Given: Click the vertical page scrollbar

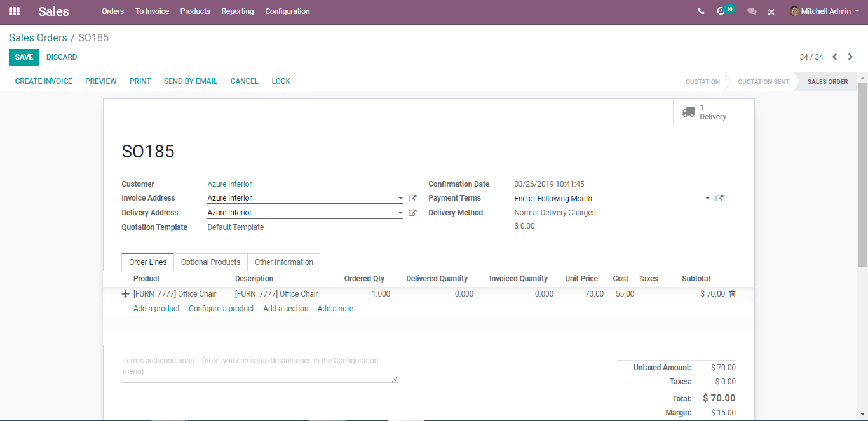Looking at the screenshot, I should click(x=862, y=175).
